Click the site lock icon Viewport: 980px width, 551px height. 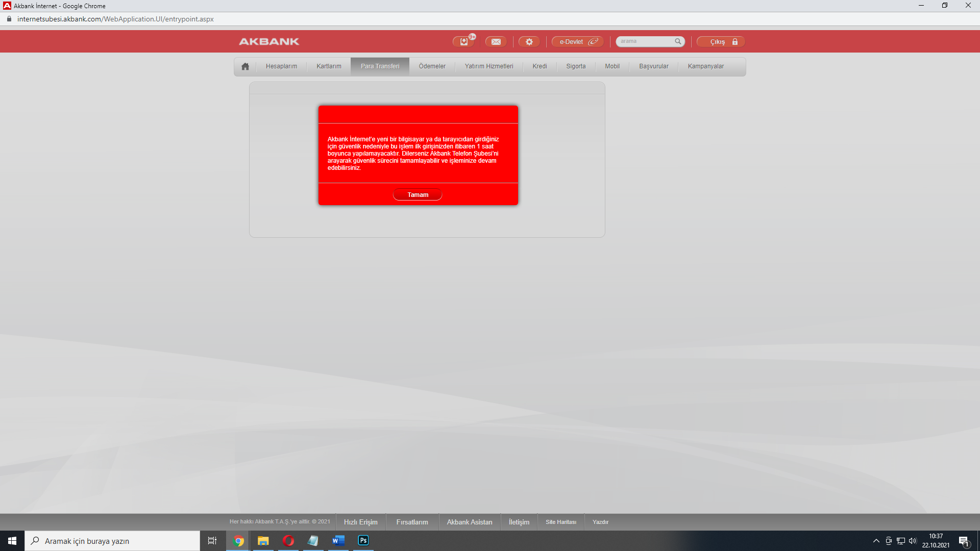(9, 19)
